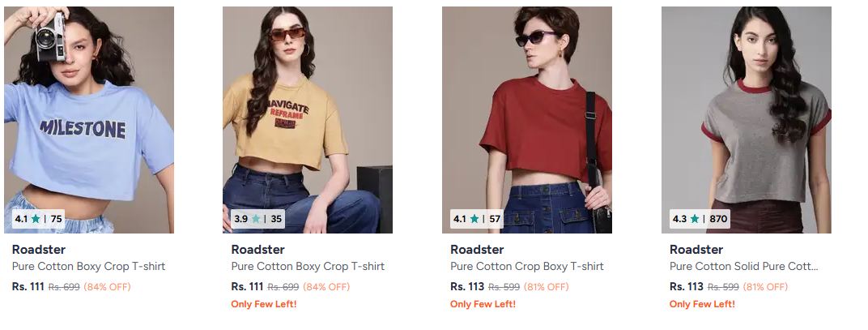This screenshot has width=868, height=330.
Task: Select the 'Pure Cotton Crop Boxy T-shirt' title
Action: (x=527, y=266)
